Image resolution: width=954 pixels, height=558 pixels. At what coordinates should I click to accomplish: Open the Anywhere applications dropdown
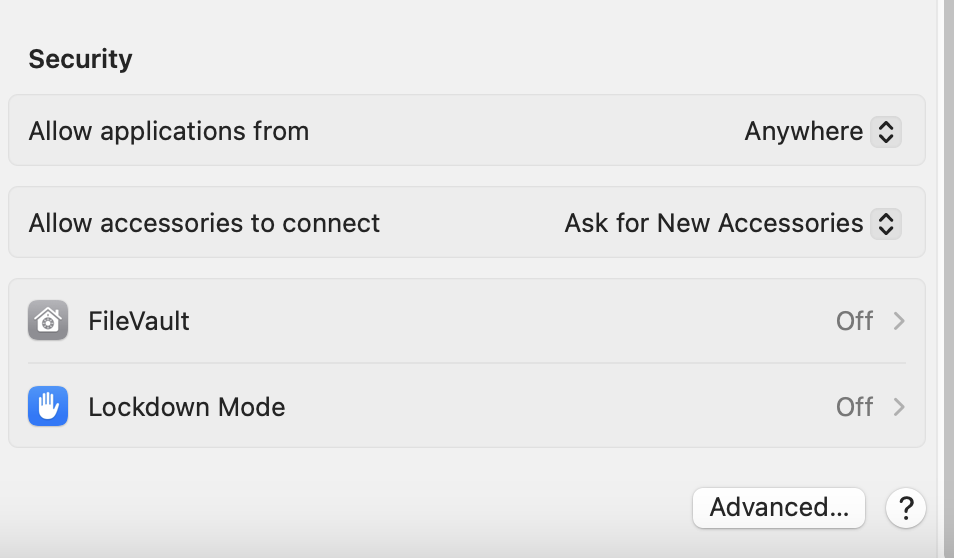click(x=803, y=132)
